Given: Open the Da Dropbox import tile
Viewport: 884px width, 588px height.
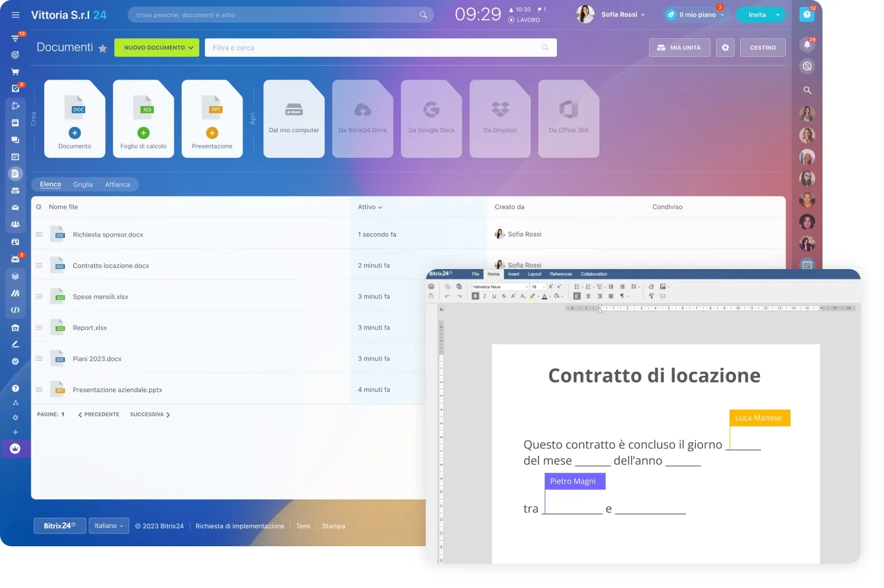Looking at the screenshot, I should tap(499, 118).
